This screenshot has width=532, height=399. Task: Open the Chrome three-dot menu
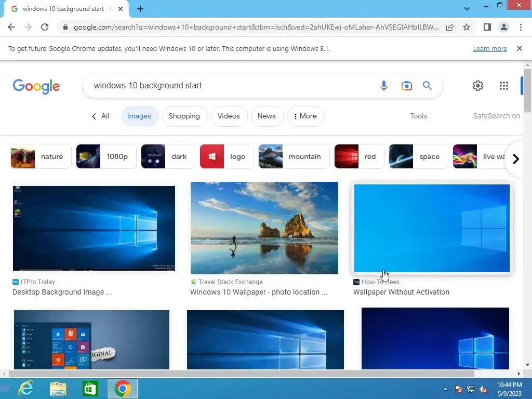521,27
